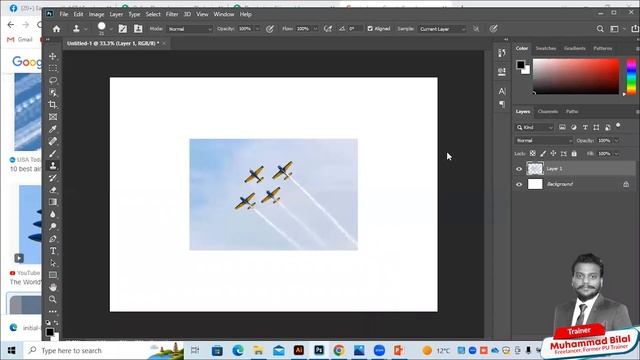Enable airbrush-style build-up icon
This screenshot has width=640, height=360.
tap(328, 29)
